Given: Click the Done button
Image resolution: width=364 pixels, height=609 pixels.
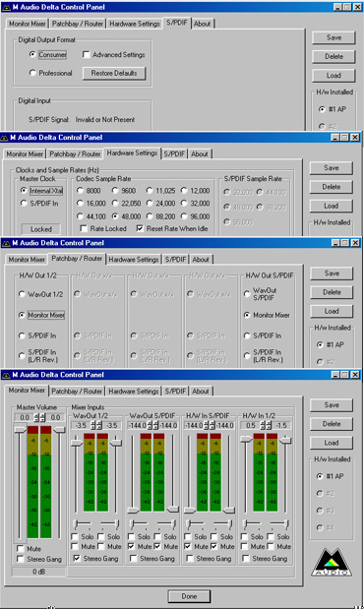Looking at the screenshot, I should pyautogui.click(x=189, y=596).
